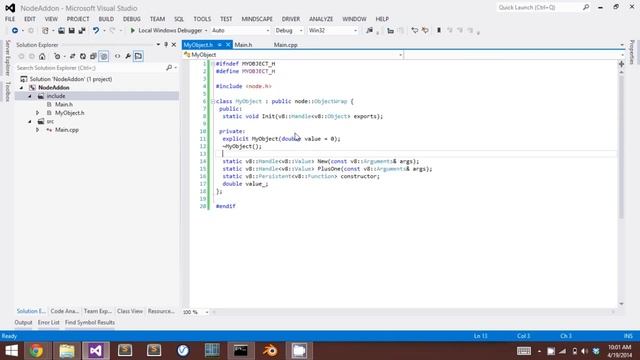The width and height of the screenshot is (640, 360).
Task: Click the Save toolbar icon
Action: (71, 31)
